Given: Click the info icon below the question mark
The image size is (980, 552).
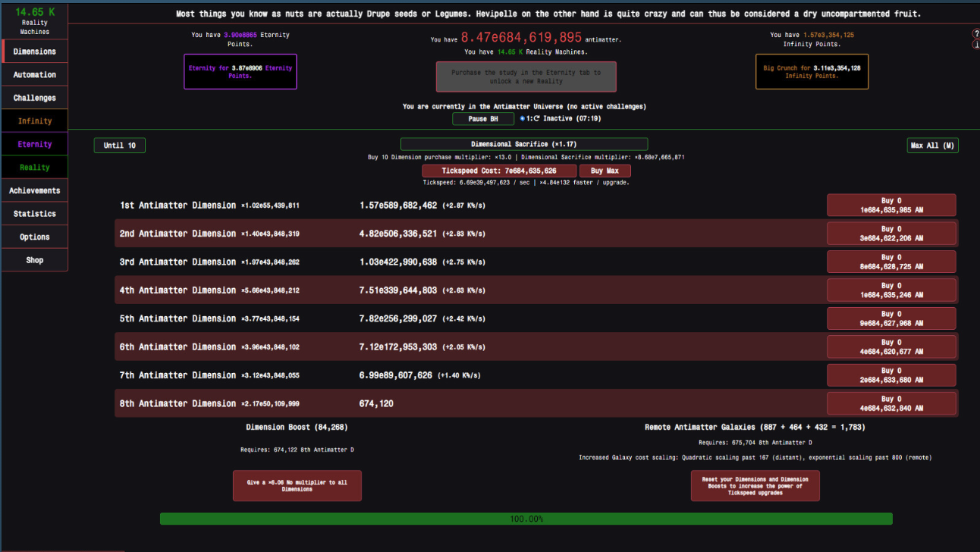Looking at the screenshot, I should point(975,45).
